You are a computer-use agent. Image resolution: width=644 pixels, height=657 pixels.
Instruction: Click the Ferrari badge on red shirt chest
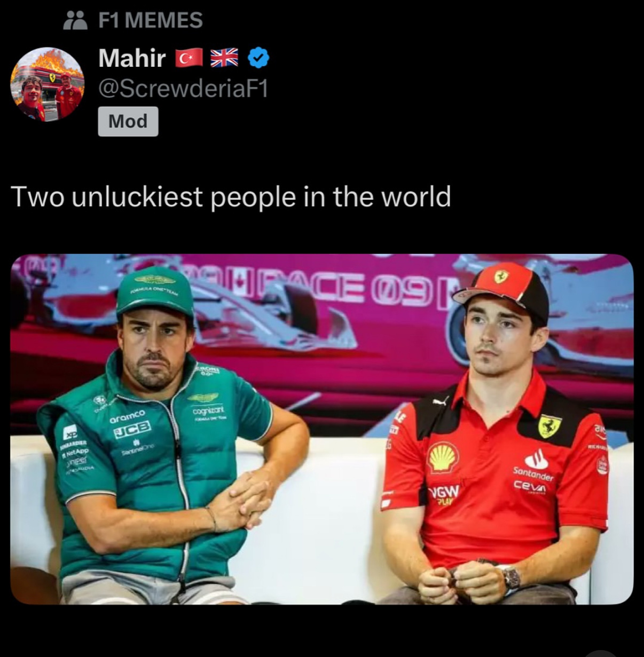549,426
